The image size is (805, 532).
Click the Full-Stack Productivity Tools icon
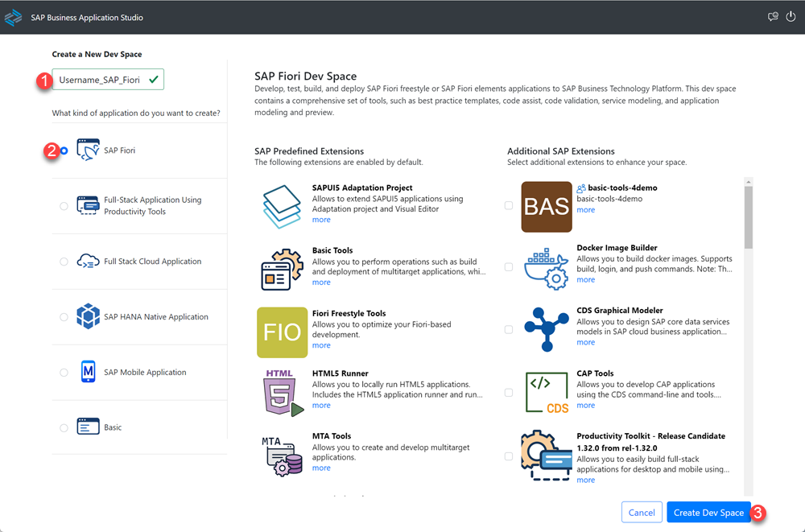[88, 205]
